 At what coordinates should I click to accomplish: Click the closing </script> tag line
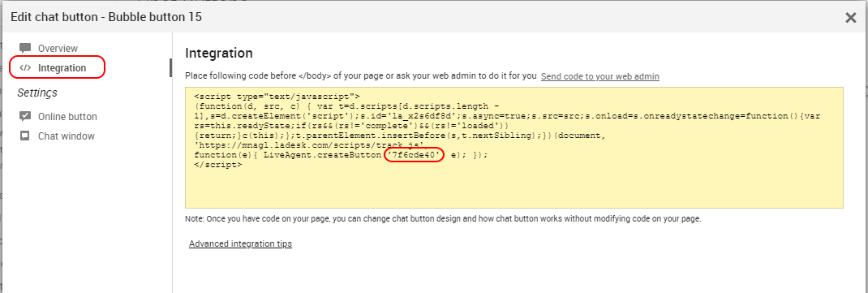coord(217,165)
